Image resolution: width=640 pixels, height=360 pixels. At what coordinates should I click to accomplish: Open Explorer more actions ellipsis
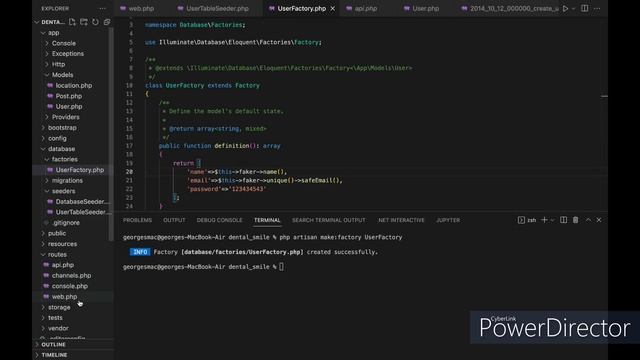102,9
